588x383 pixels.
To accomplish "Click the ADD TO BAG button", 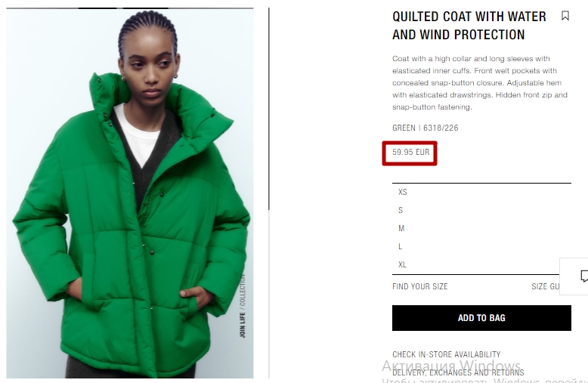I will tap(481, 318).
